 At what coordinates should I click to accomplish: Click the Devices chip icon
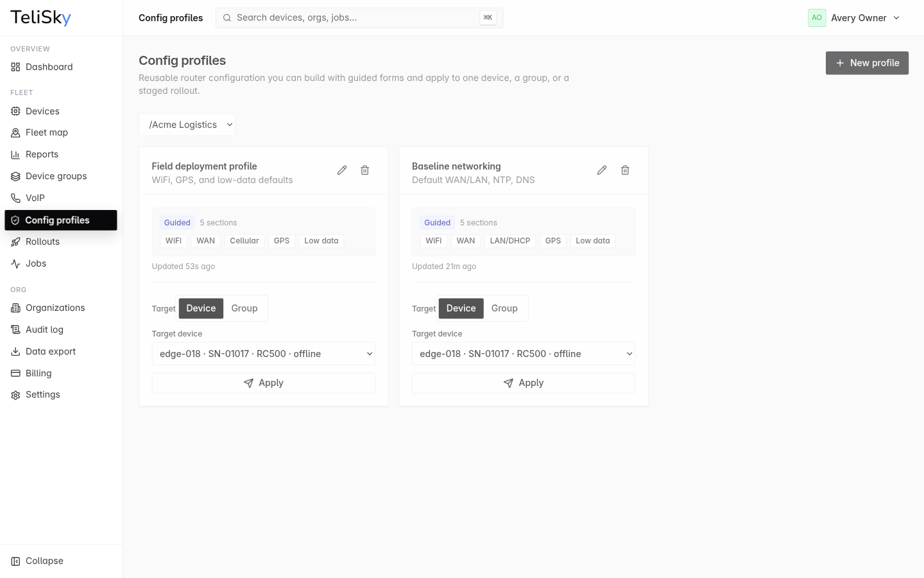click(15, 111)
